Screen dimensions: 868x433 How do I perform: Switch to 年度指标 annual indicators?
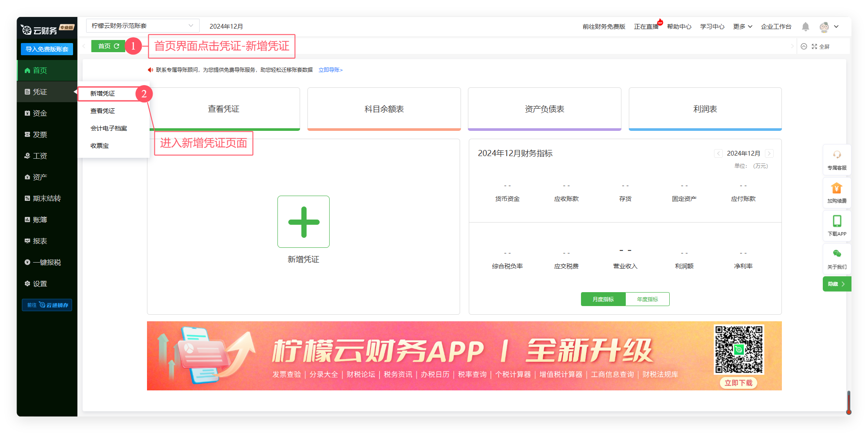click(647, 299)
